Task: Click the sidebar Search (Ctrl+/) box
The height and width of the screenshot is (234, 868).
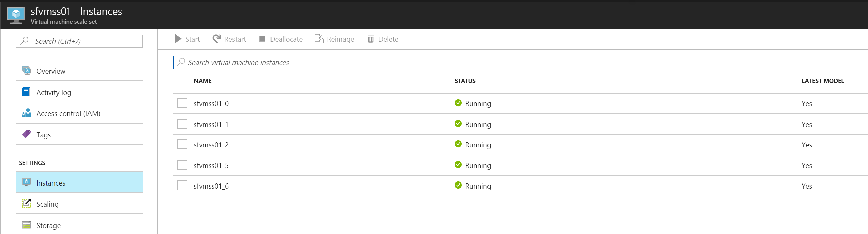Action: [x=79, y=41]
